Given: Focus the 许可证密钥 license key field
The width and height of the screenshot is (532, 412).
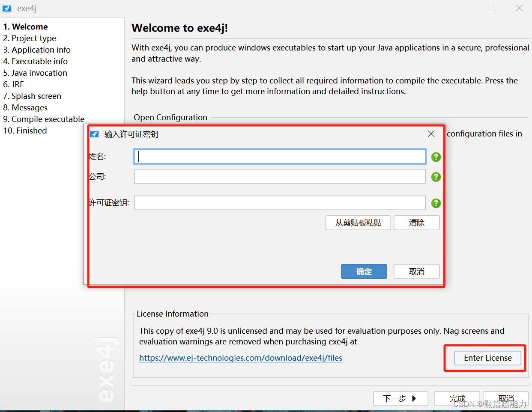Looking at the screenshot, I should pos(280,203).
